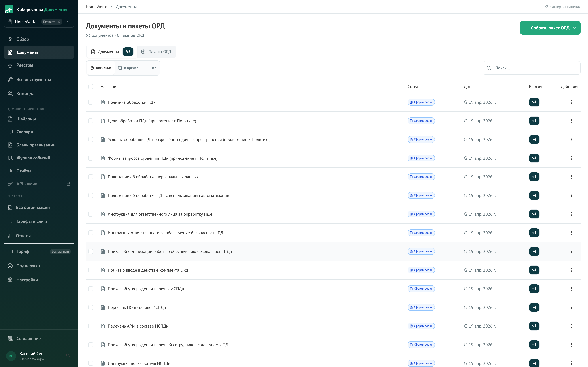Open the Поддержка sidebar item

[x=28, y=266]
